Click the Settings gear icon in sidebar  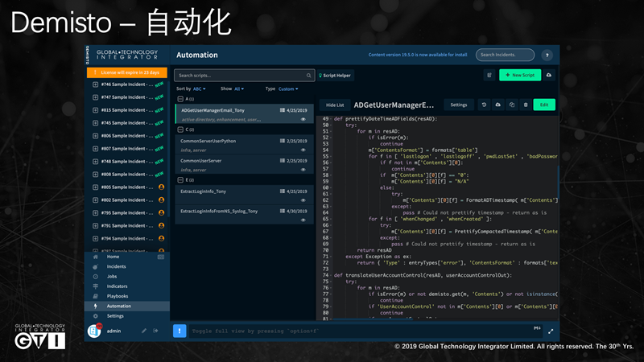coord(95,316)
